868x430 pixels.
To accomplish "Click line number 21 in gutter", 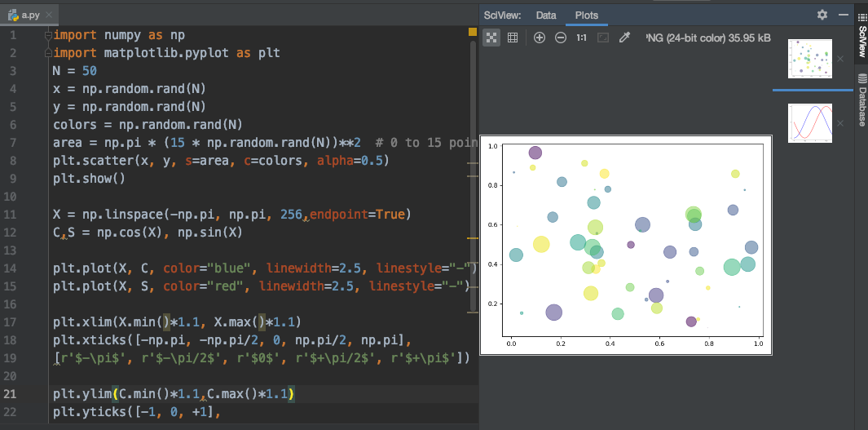I will (x=11, y=395).
